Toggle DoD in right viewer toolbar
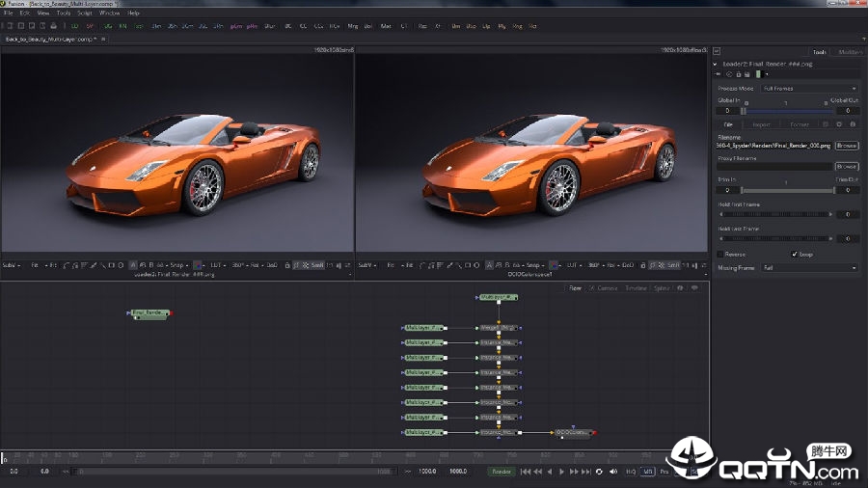The width and height of the screenshot is (868, 488). click(628, 265)
